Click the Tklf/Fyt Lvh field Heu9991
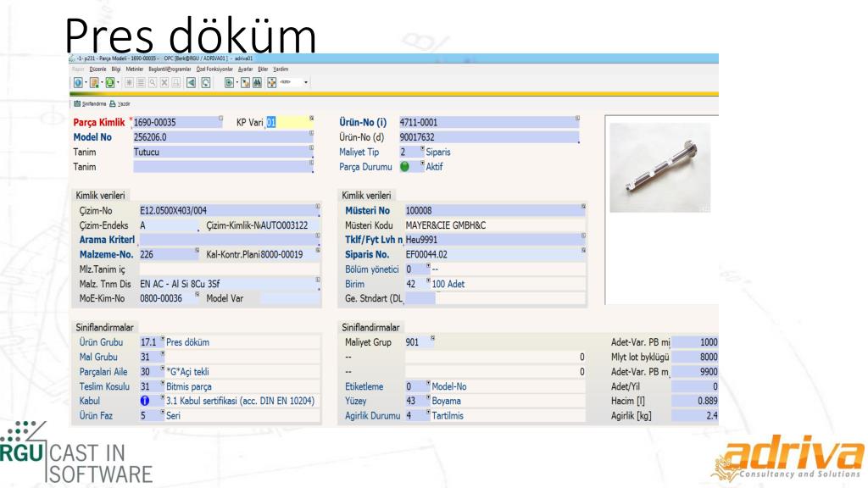Screen dimensions: 868x488 click(x=495, y=240)
